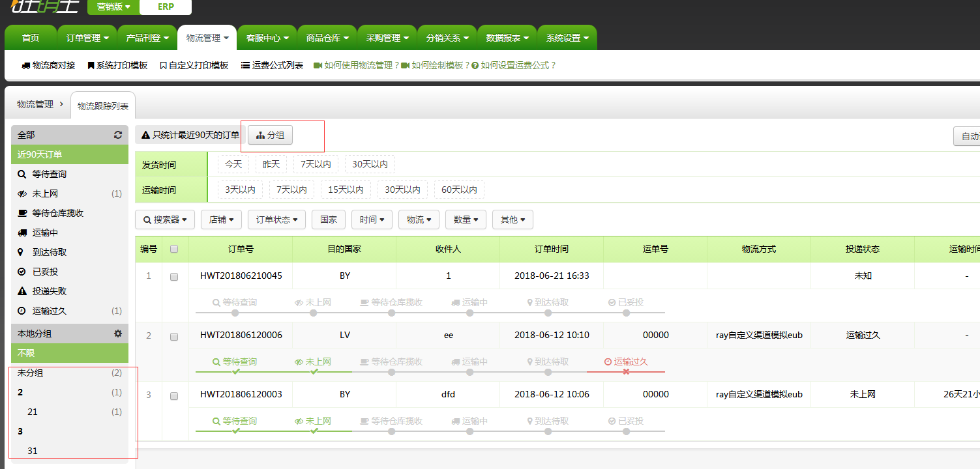This screenshot has height=469, width=980.
Task: Filter transit time by 60天以内
Action: pos(459,190)
